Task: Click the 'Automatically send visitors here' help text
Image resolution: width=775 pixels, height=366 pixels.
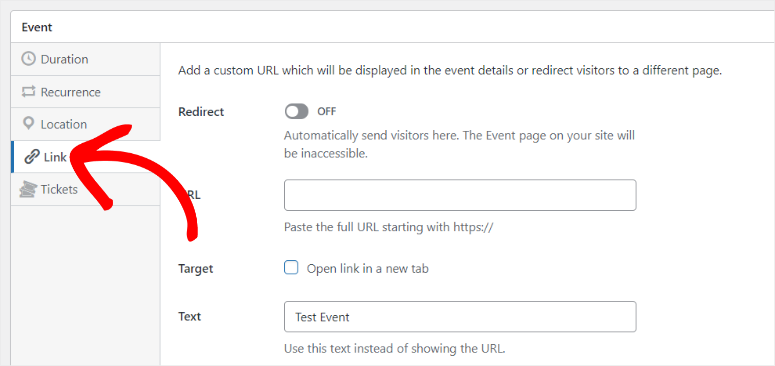Action: [x=459, y=144]
